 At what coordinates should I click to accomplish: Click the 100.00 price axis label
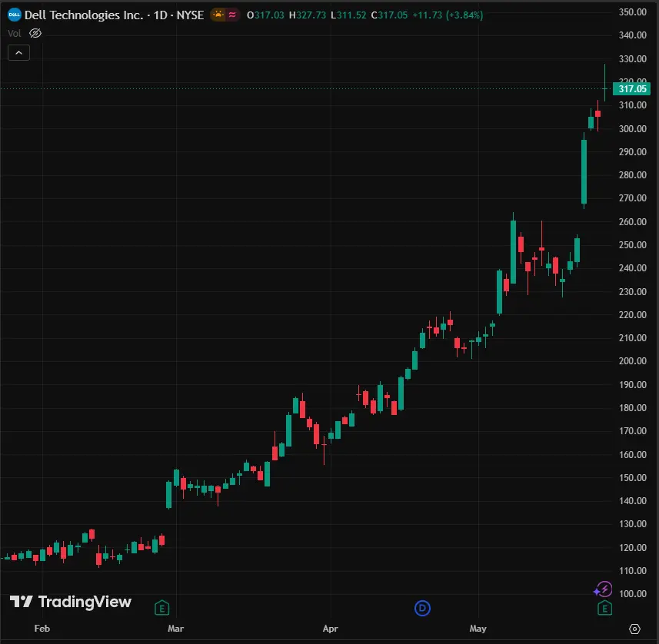tap(633, 593)
